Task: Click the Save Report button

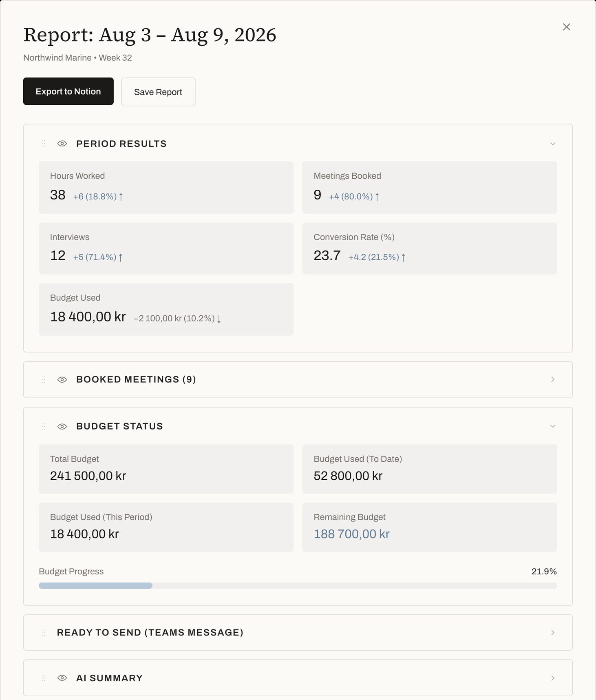Action: pyautogui.click(x=158, y=92)
